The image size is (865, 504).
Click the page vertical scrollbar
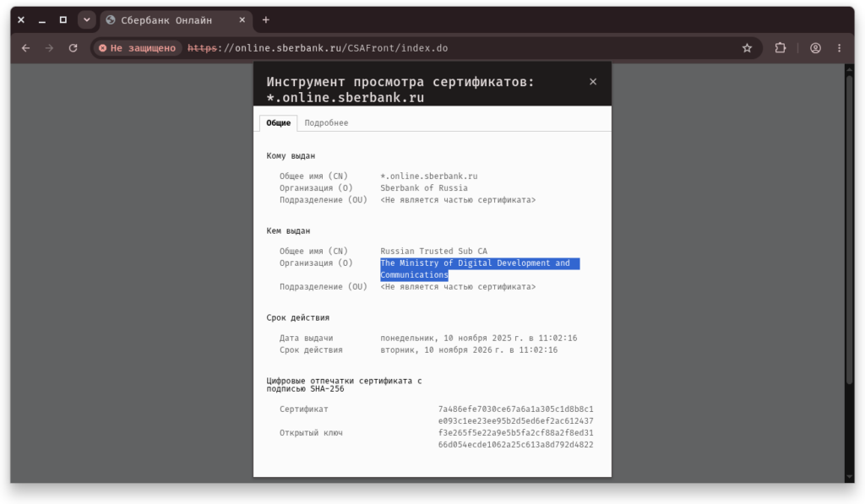(849, 229)
